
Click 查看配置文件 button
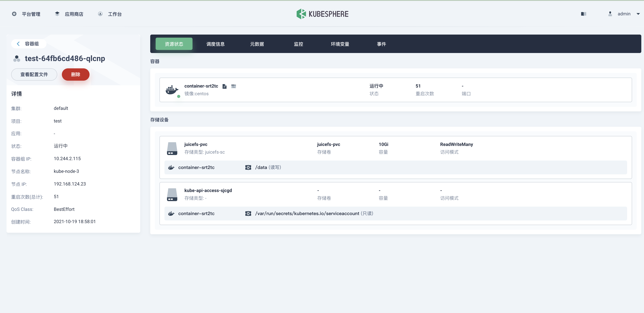coord(34,74)
